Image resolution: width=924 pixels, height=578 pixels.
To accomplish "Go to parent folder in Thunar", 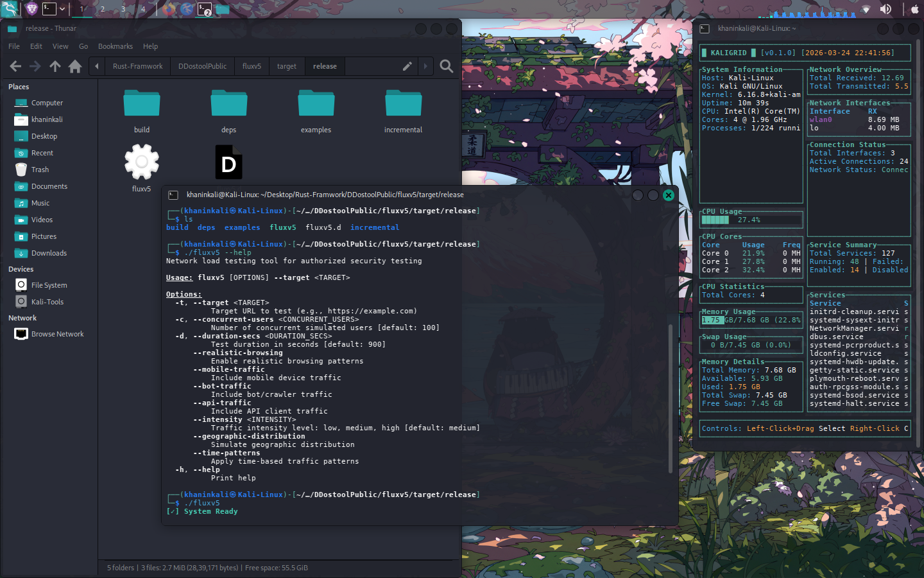I will (x=55, y=66).
